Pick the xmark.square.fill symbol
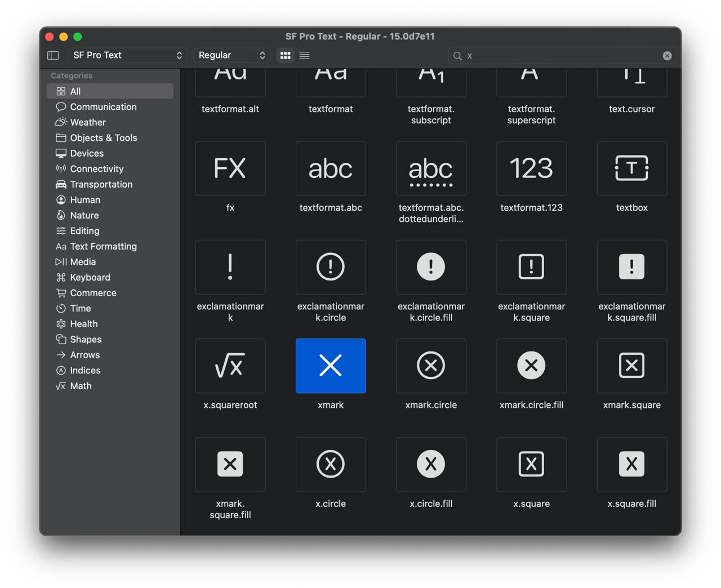The height and width of the screenshot is (588, 721). (x=230, y=465)
